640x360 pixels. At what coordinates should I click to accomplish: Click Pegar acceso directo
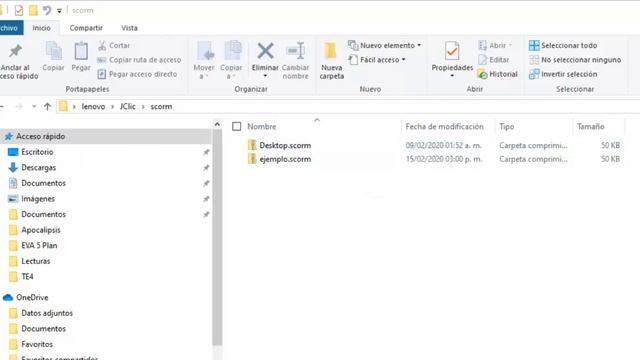tap(137, 74)
